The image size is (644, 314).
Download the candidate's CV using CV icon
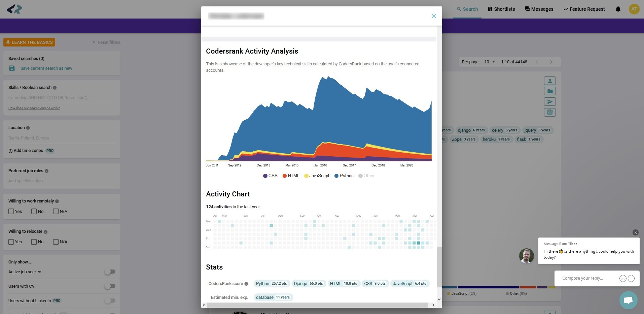(550, 112)
